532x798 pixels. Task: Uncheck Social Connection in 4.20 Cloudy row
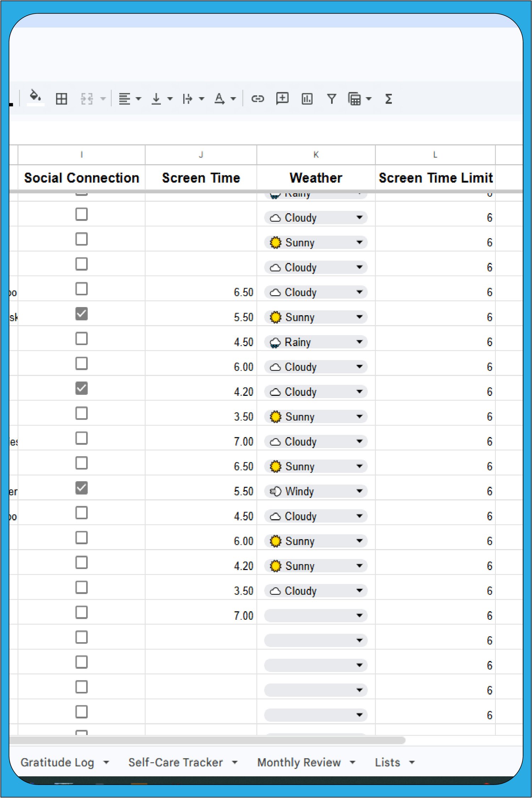click(x=82, y=388)
